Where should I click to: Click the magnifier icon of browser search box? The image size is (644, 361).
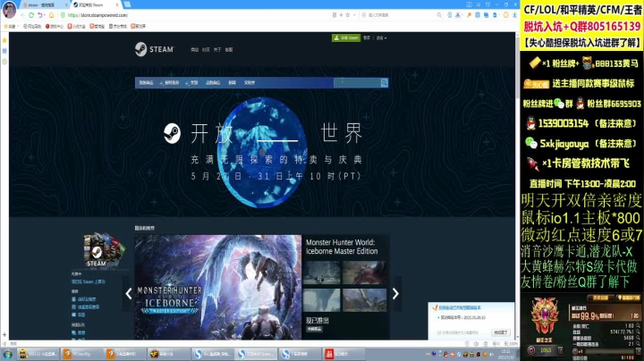tap(439, 15)
